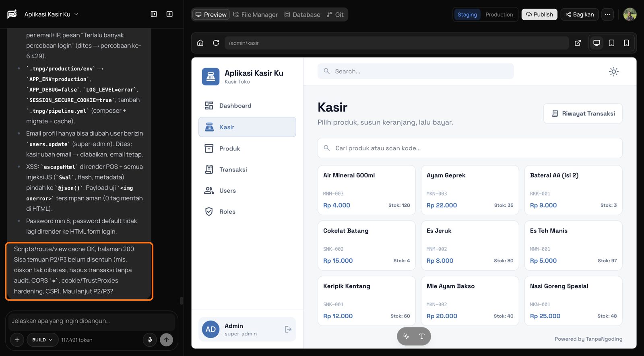644x356 pixels.
Task: Open Users in the sidebar
Action: click(247, 191)
